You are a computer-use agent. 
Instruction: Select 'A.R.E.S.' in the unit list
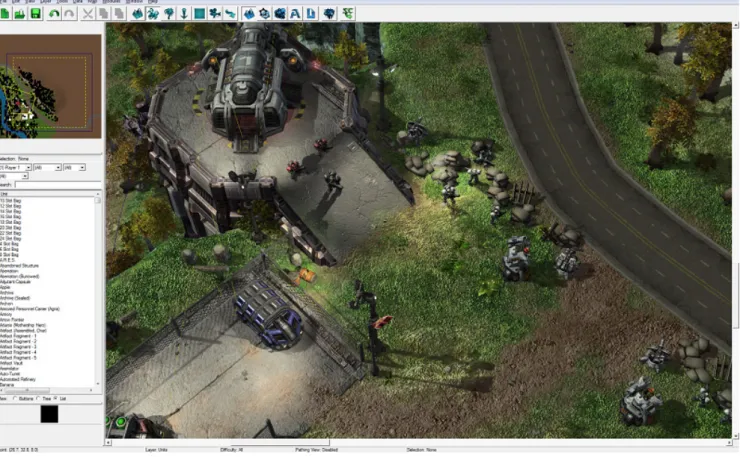pyautogui.click(x=8, y=260)
